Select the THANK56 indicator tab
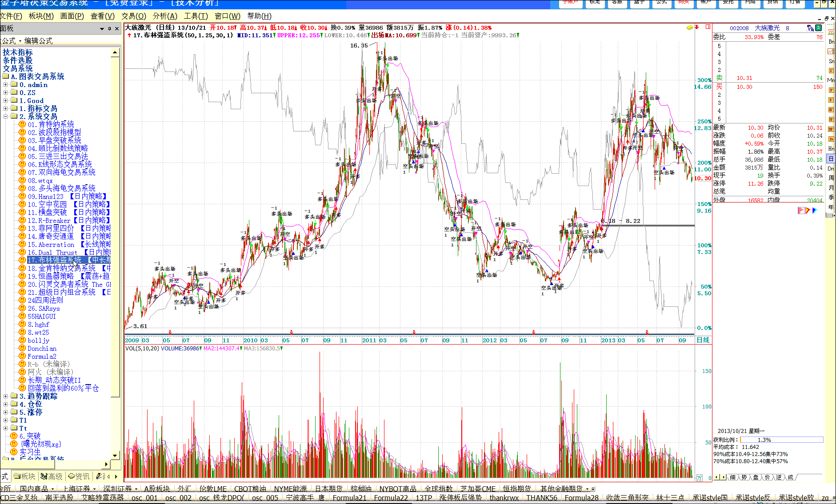 coord(542,498)
